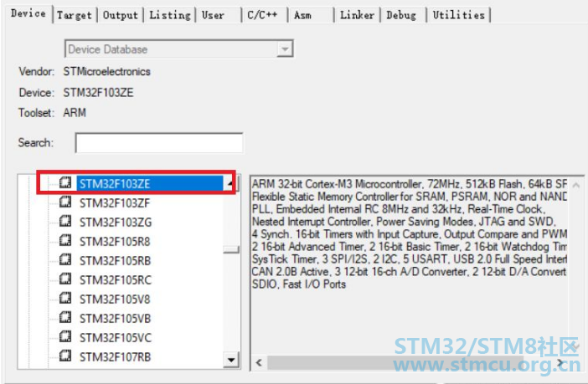Open the Linker tab
Screen dimensions: 588x384
point(355,15)
